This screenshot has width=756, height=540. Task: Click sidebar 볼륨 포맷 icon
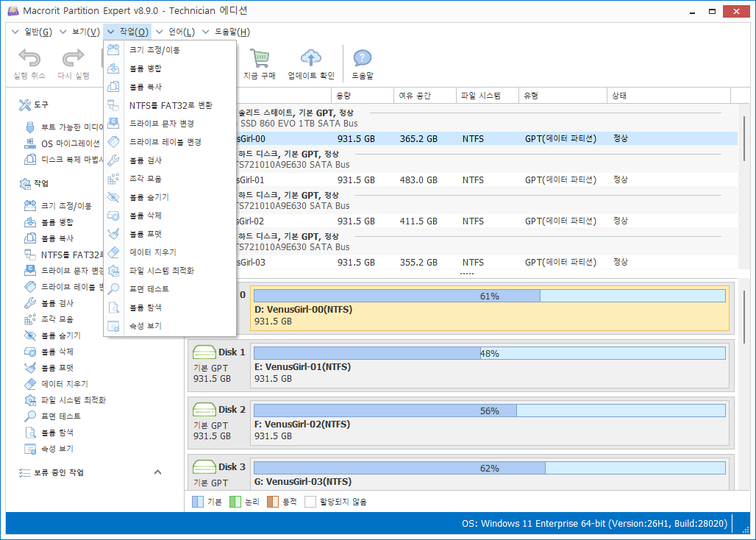30,367
